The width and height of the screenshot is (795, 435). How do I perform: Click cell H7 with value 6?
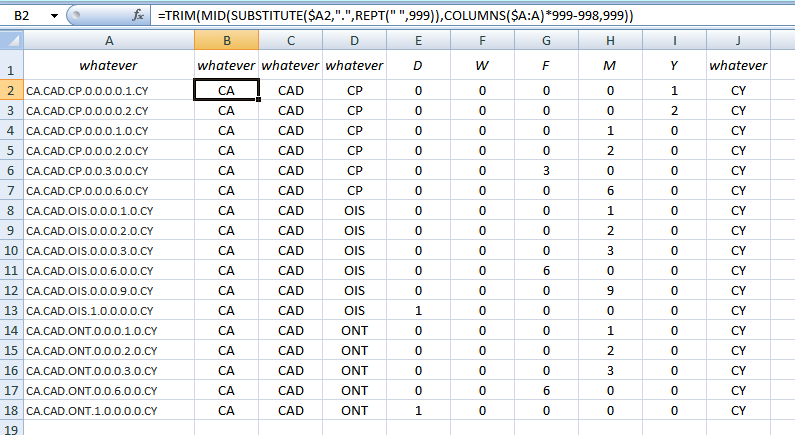(x=610, y=191)
